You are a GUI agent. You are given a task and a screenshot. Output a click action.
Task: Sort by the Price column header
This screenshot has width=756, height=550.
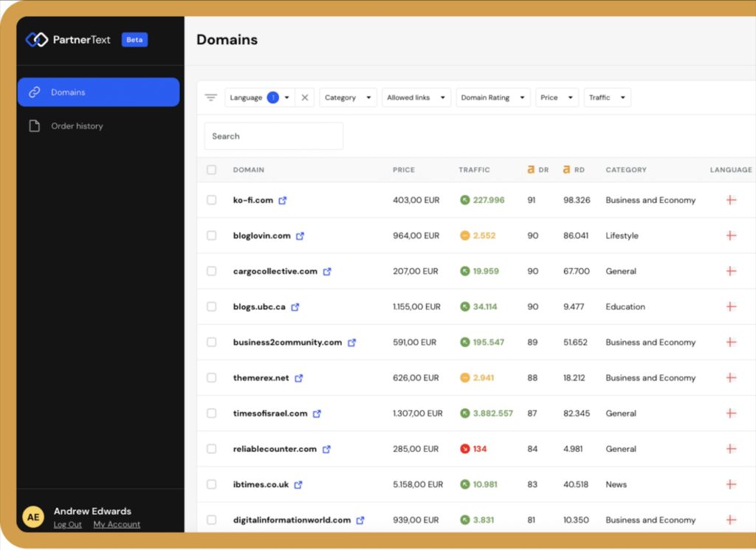click(x=404, y=170)
